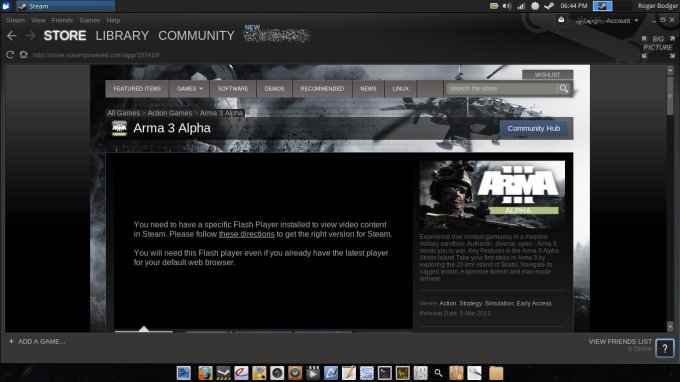Focus the search the store field
680x382 pixels.
click(502, 88)
